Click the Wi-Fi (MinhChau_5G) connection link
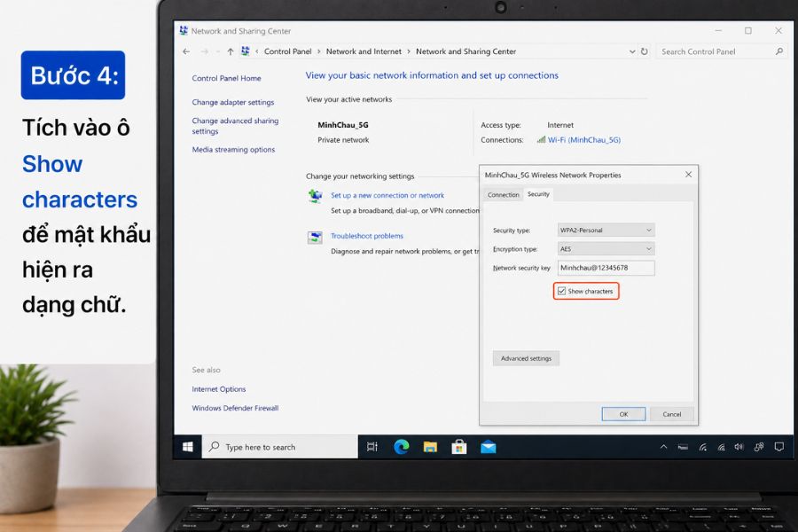Viewport: 798px width, 532px height. (584, 139)
